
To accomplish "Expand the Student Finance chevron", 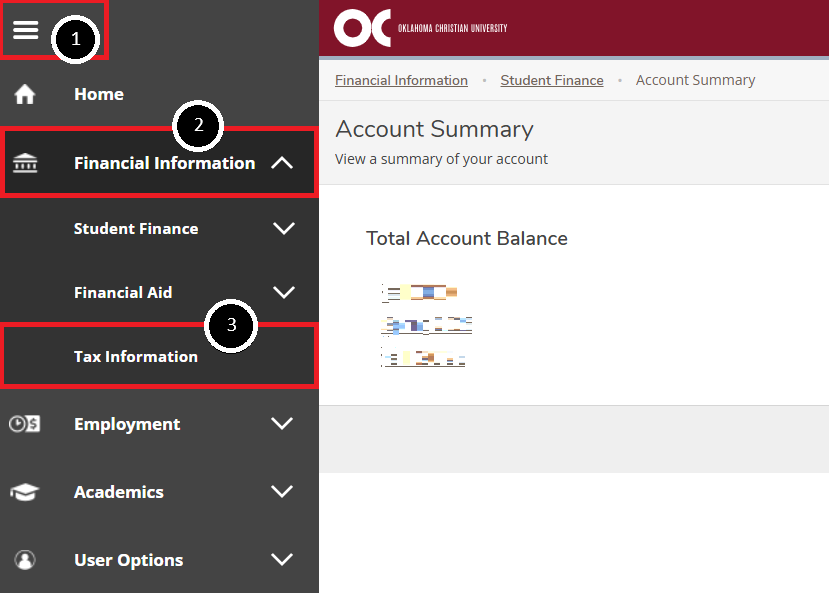I will pos(284,228).
